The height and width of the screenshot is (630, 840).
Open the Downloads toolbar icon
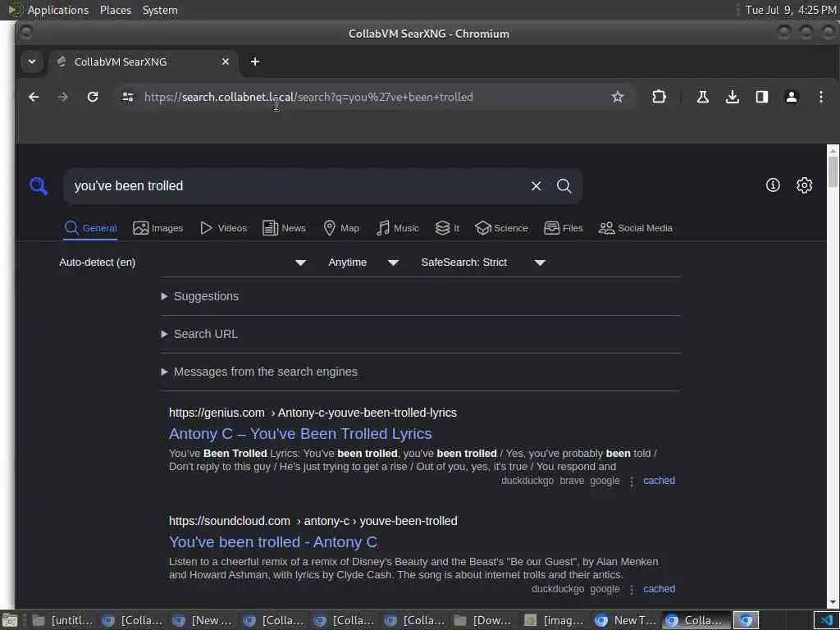click(x=732, y=97)
